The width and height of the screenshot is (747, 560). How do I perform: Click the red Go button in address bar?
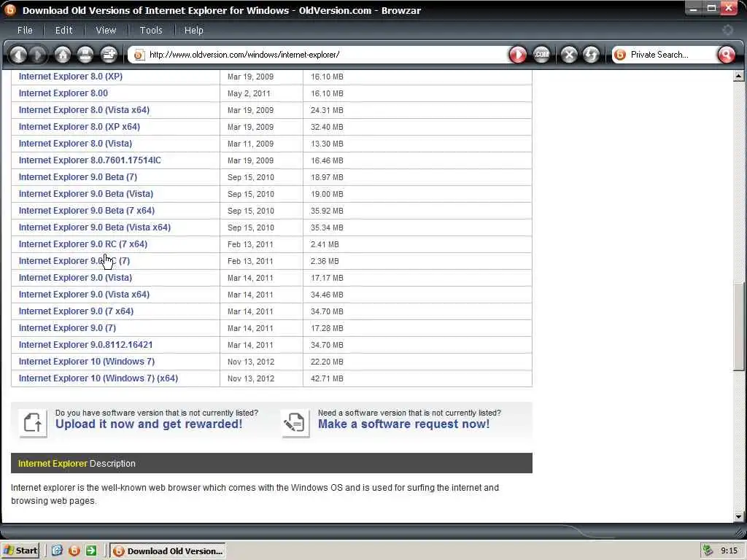518,55
